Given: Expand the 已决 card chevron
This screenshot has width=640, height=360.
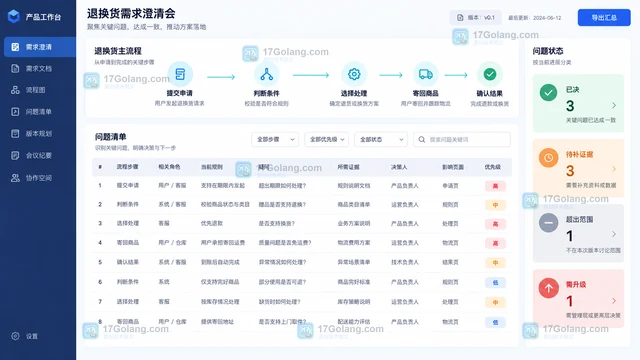Looking at the screenshot, I should pyautogui.click(x=614, y=105).
